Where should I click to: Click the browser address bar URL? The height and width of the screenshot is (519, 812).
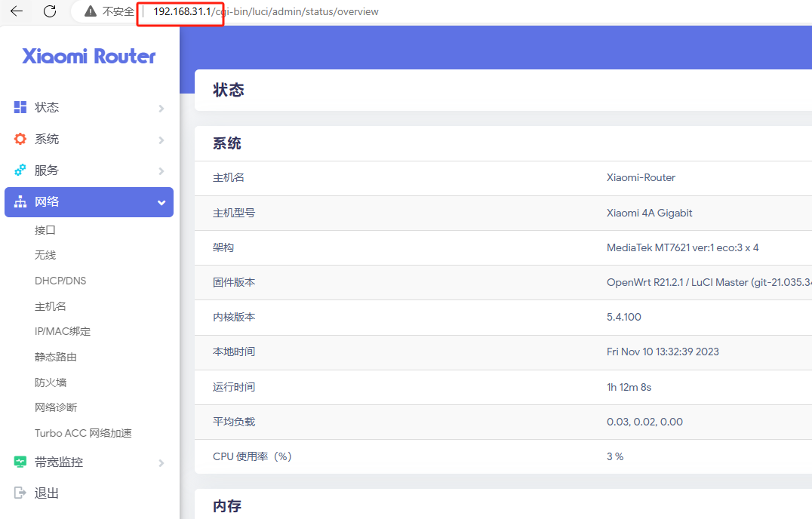(266, 11)
